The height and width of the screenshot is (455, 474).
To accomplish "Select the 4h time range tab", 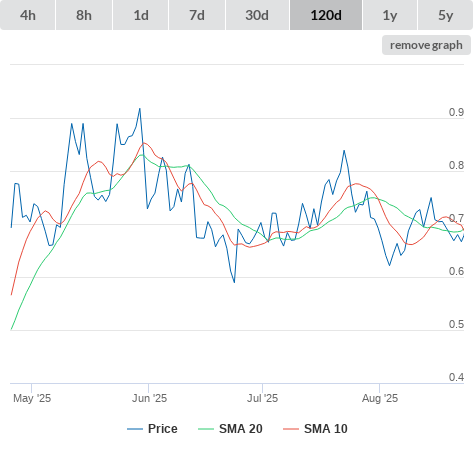I will click(x=28, y=15).
